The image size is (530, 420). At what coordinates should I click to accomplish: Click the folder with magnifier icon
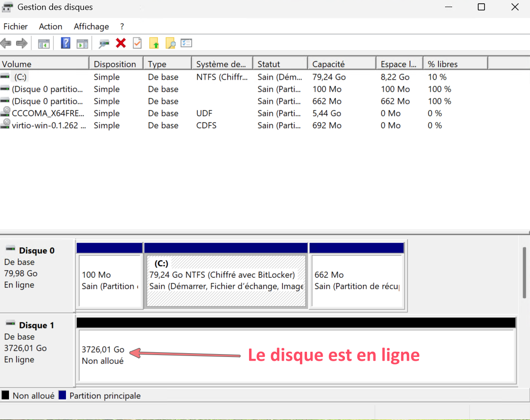click(170, 44)
